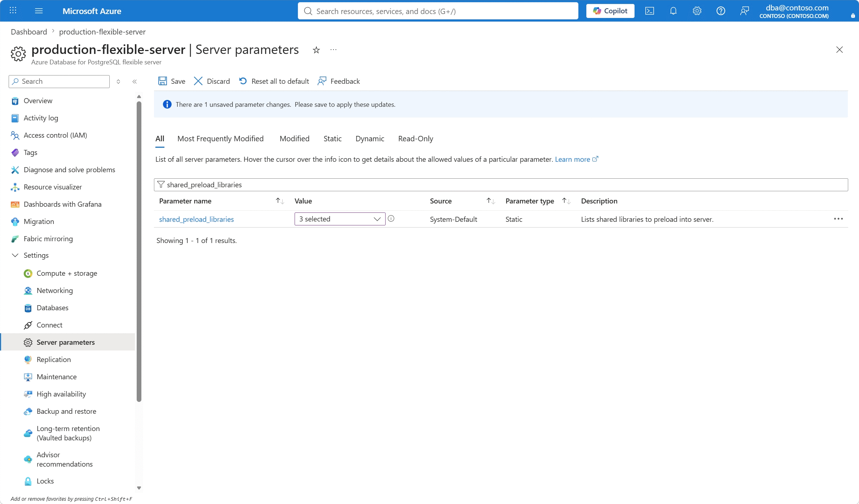Switch to the Dynamic tab
859x504 pixels.
(x=370, y=139)
